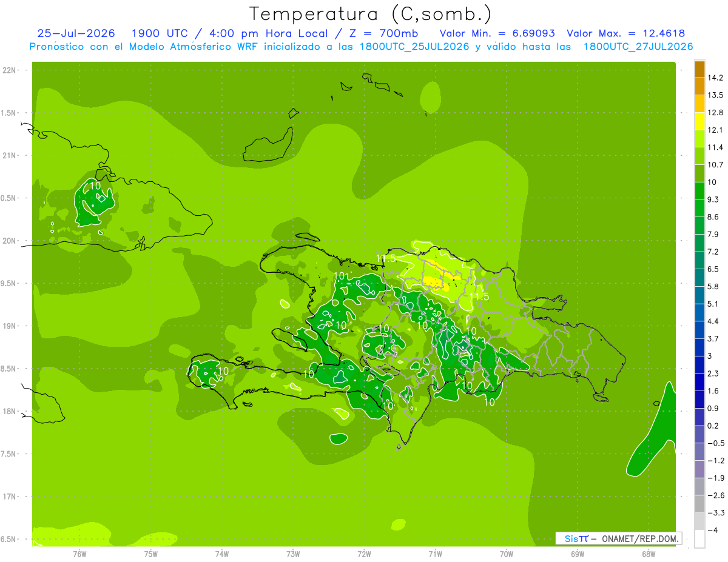Click the "7.2" colorbar legend label
The height and width of the screenshot is (562, 728).
click(713, 252)
